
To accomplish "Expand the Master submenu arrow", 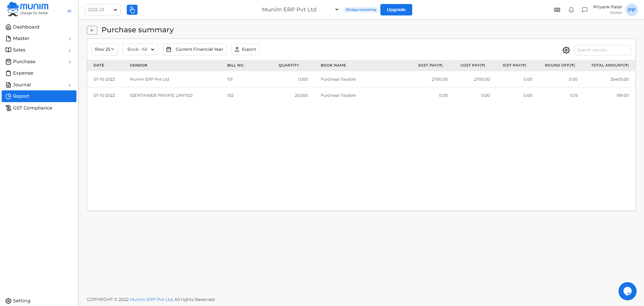I will [70, 39].
